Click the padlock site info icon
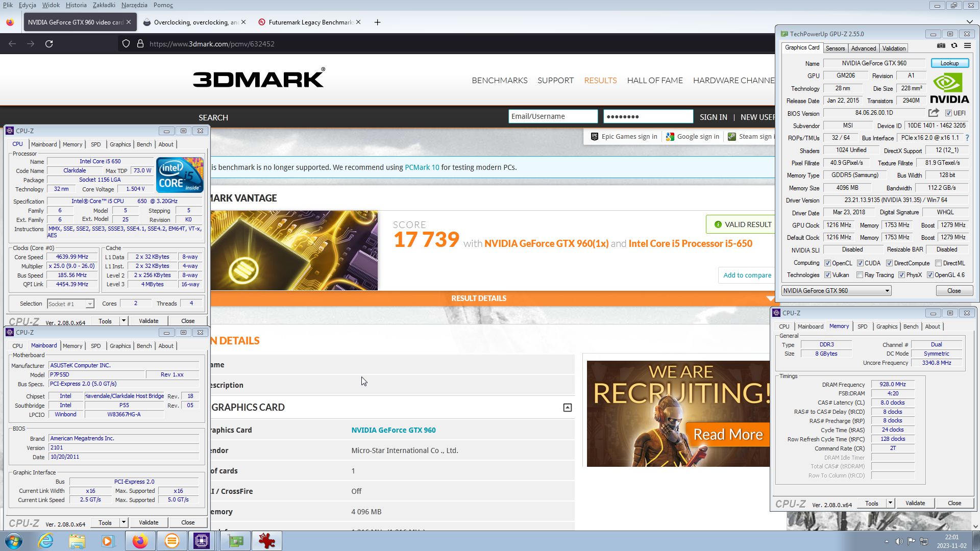Image resolution: width=980 pixels, height=551 pixels. (140, 44)
